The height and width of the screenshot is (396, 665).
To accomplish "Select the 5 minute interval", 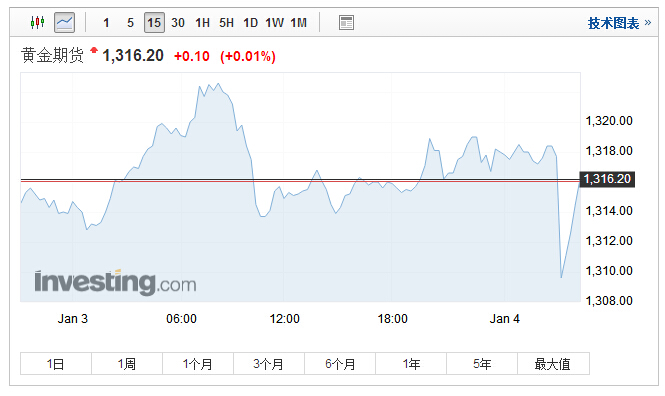I will click(130, 22).
